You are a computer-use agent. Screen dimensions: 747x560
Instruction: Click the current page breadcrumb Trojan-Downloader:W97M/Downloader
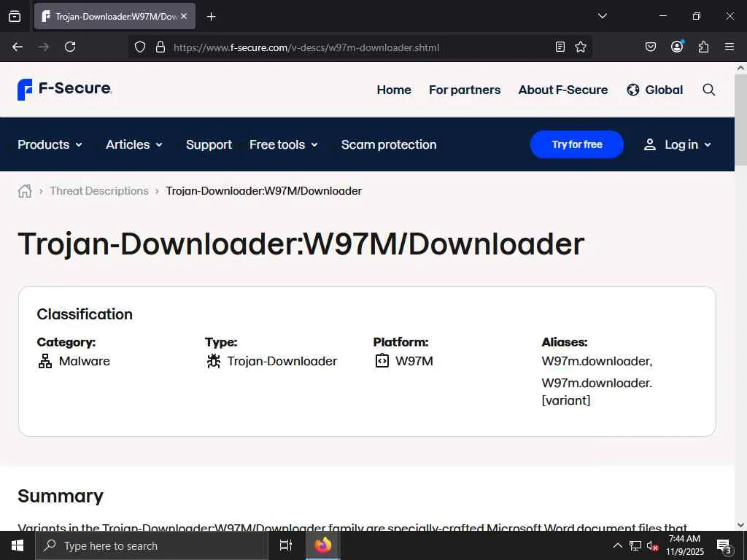263,191
